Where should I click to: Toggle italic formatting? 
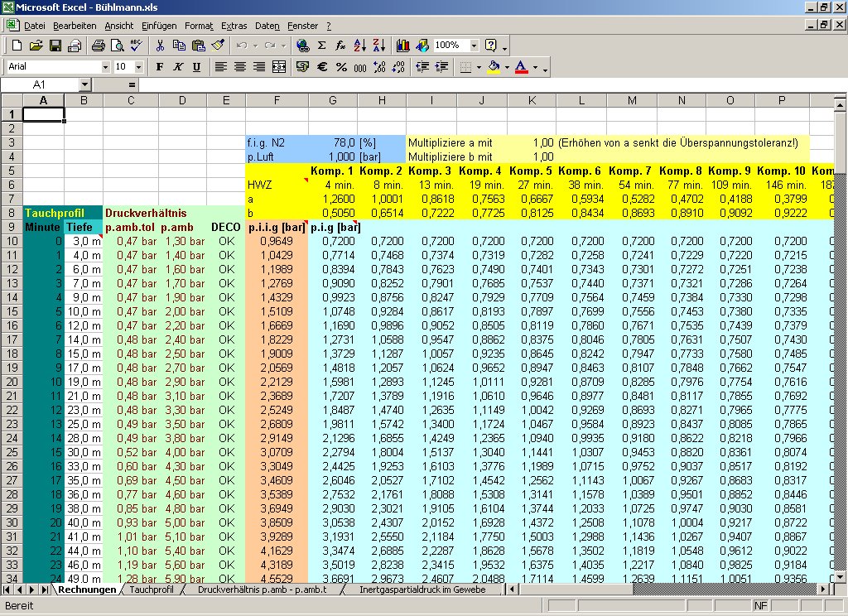[178, 67]
